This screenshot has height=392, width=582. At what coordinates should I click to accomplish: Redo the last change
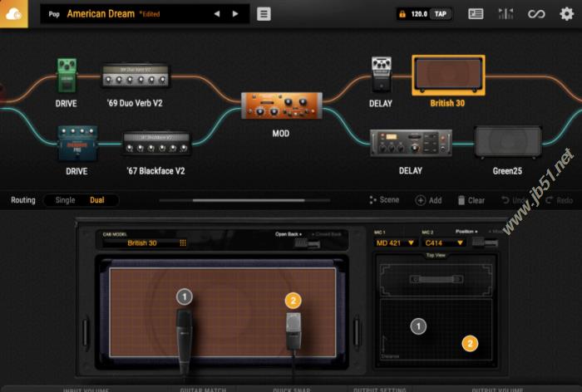pos(559,201)
